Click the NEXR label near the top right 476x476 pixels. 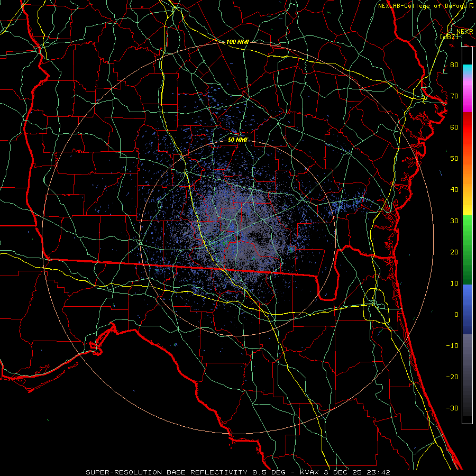click(464, 32)
